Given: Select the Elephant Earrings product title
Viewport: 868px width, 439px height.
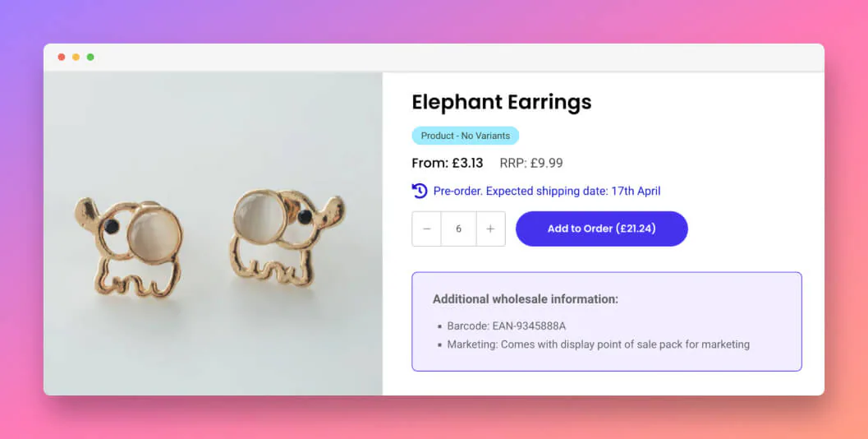Looking at the screenshot, I should pyautogui.click(x=502, y=102).
